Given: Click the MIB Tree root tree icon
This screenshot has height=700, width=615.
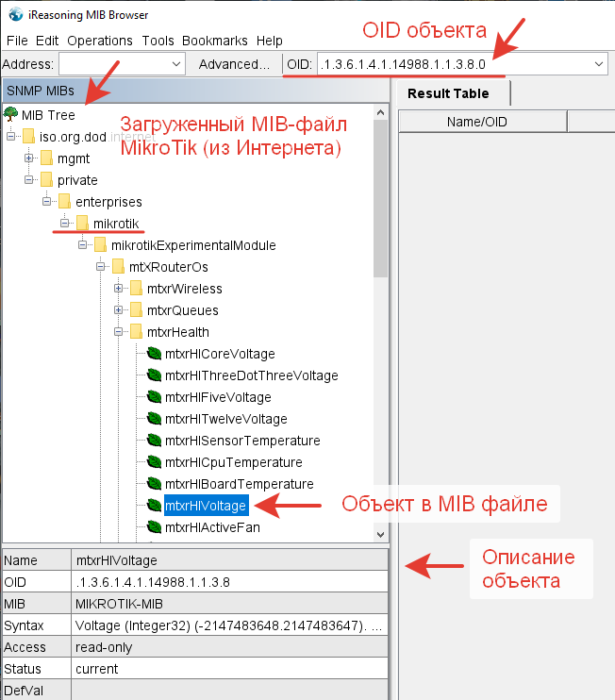Looking at the screenshot, I should tap(10, 114).
